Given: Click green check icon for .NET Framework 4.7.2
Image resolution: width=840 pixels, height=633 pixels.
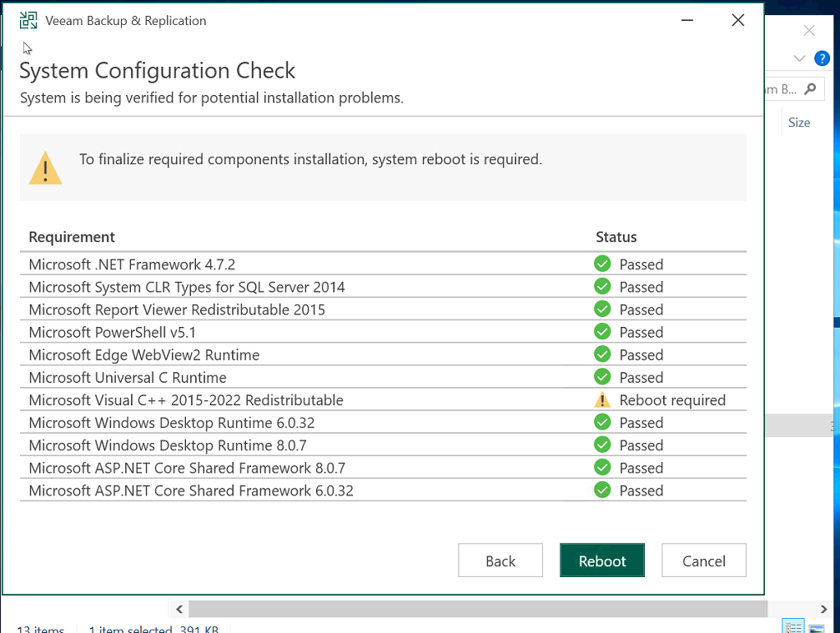Looking at the screenshot, I should click(x=602, y=264).
